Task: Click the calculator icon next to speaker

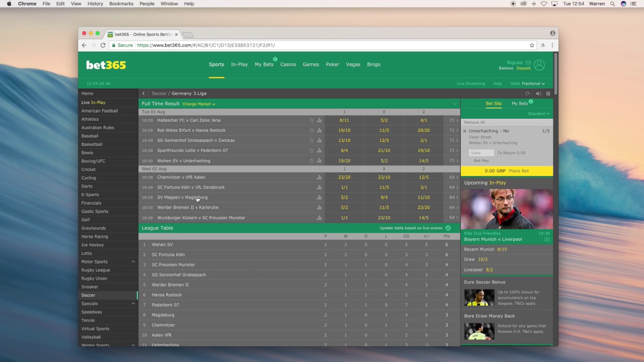Action: [x=548, y=94]
